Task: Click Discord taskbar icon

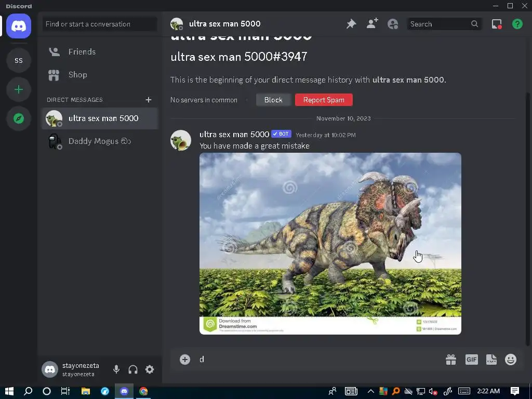Action: (x=124, y=391)
